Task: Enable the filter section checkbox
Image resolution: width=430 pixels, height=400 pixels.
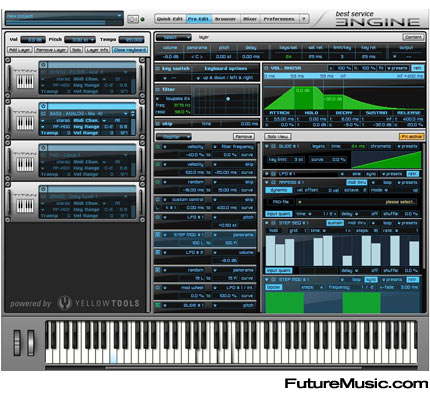Action: pyautogui.click(x=158, y=90)
